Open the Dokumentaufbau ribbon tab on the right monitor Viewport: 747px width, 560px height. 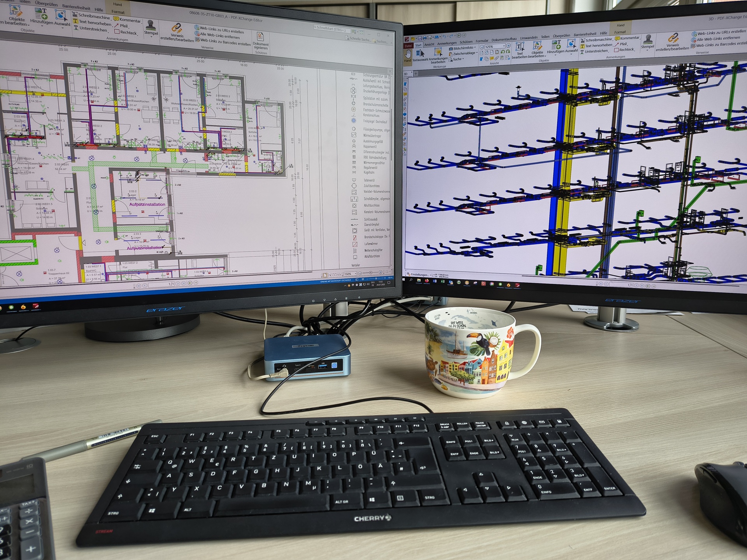[x=504, y=39]
